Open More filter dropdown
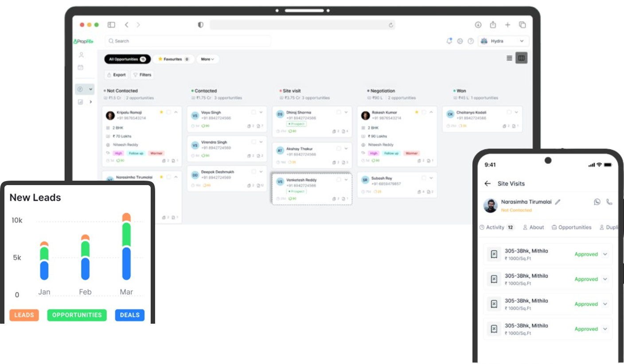The width and height of the screenshot is (624, 364). point(207,59)
